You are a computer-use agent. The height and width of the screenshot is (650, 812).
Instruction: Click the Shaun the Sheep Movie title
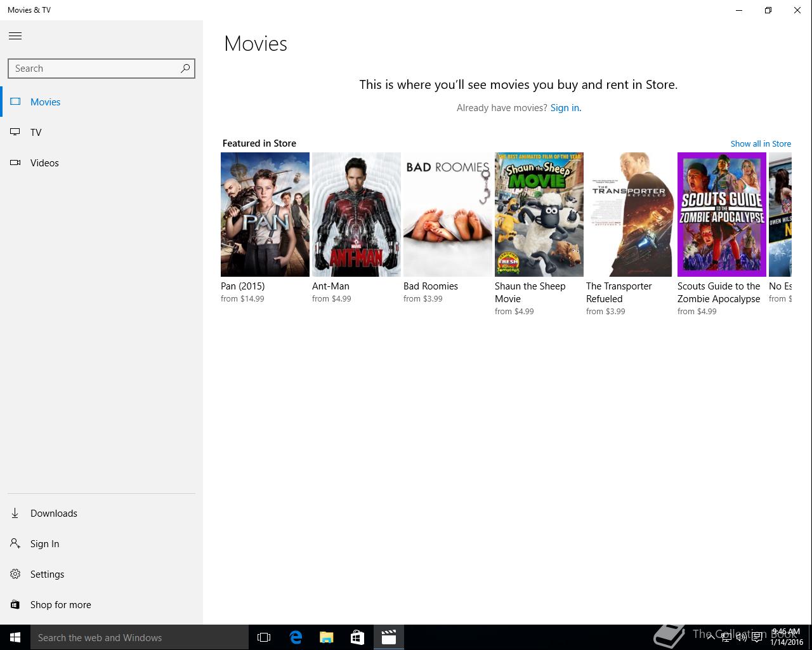pos(530,293)
